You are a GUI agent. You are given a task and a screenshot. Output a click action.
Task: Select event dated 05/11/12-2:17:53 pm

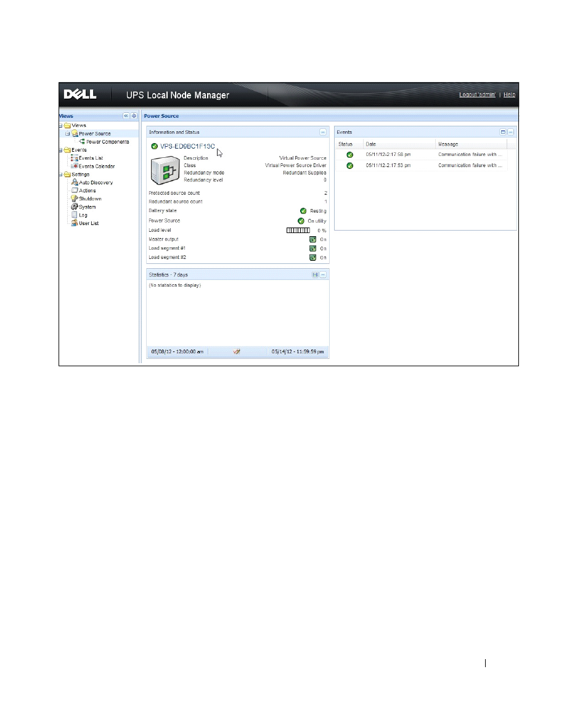point(388,166)
